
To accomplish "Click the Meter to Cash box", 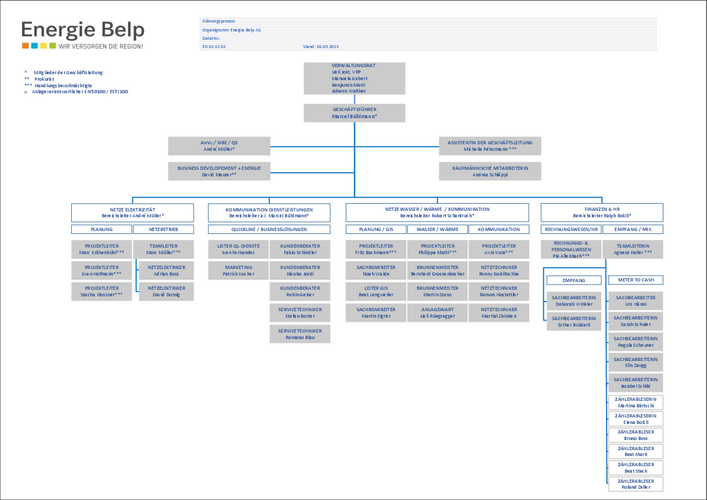I will (636, 280).
